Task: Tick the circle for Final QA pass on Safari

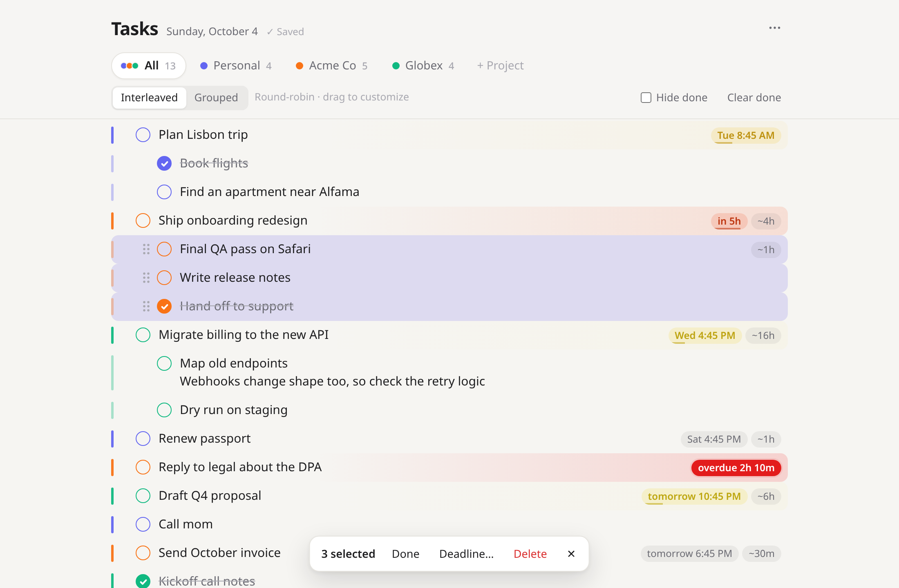Action: pos(164,249)
